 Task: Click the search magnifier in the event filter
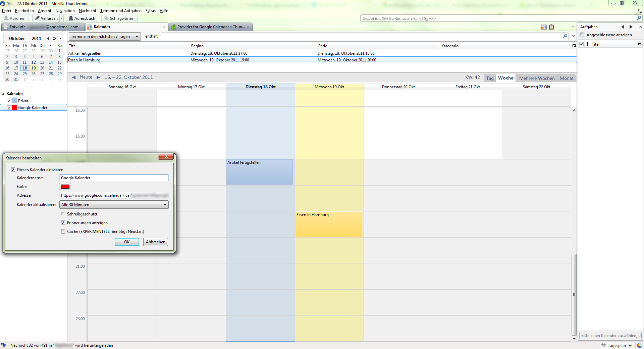tap(566, 36)
